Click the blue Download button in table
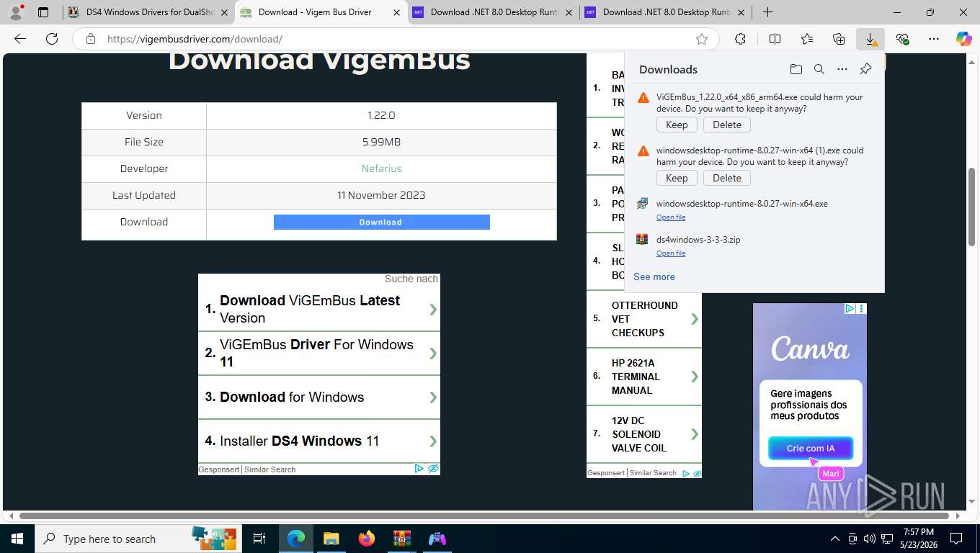Screen dimensions: 980x553 [x=381, y=222]
